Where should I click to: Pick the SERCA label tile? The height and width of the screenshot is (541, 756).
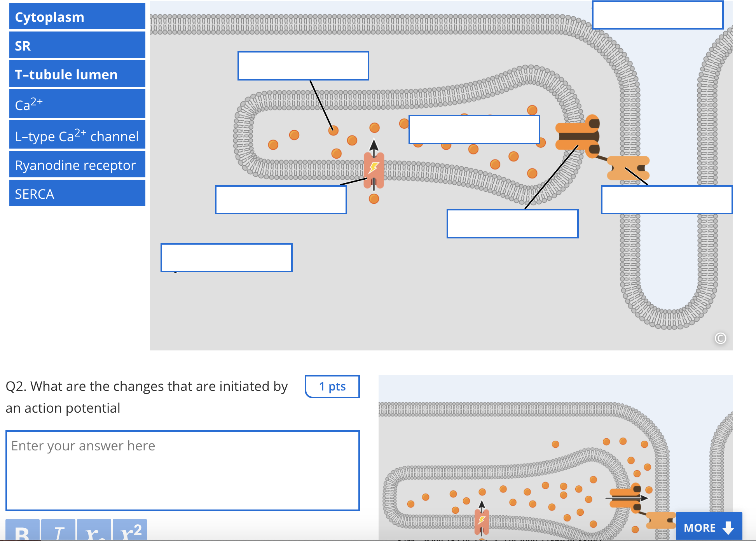pyautogui.click(x=77, y=193)
